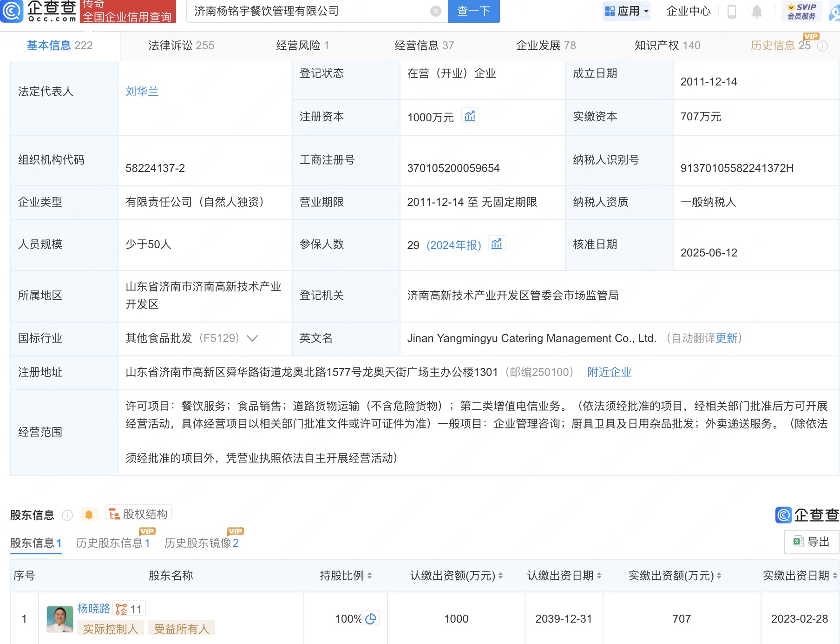Open the 附近企业 link
The height and width of the screenshot is (644, 840).
[610, 372]
